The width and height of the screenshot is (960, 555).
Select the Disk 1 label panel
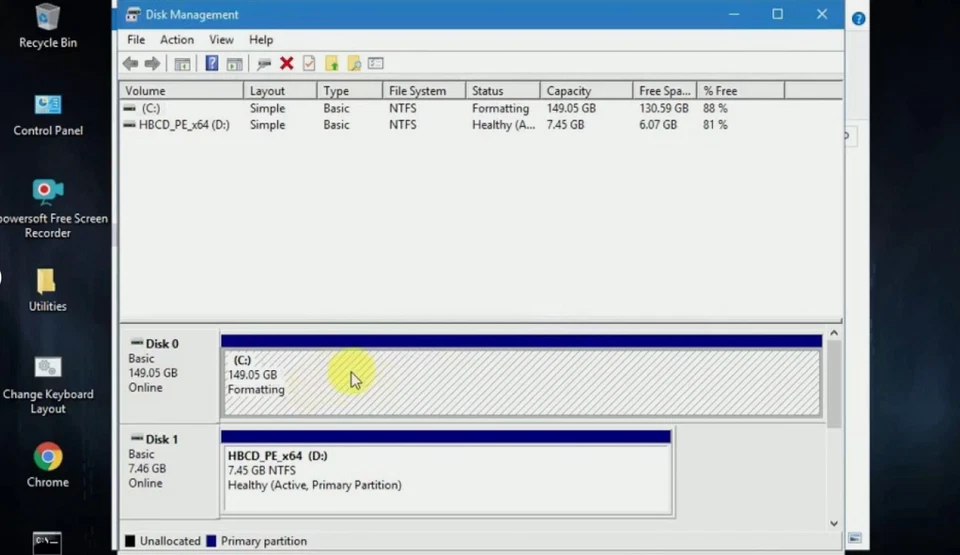tap(170, 470)
